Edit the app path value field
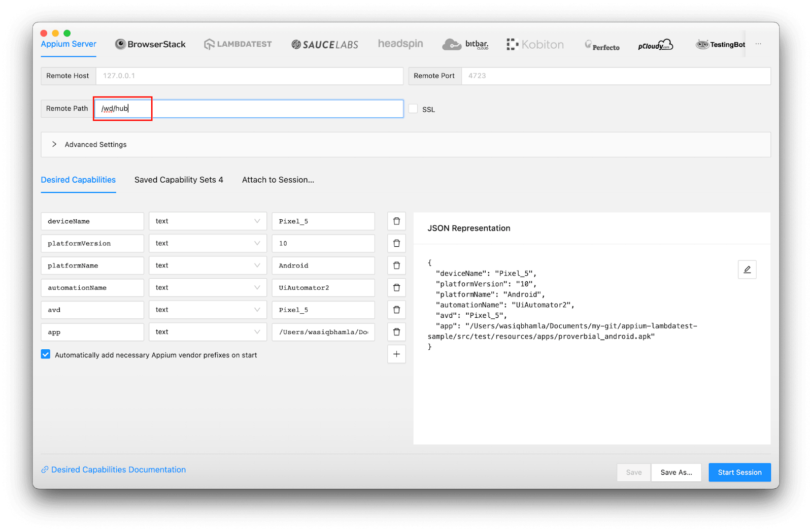 click(323, 332)
